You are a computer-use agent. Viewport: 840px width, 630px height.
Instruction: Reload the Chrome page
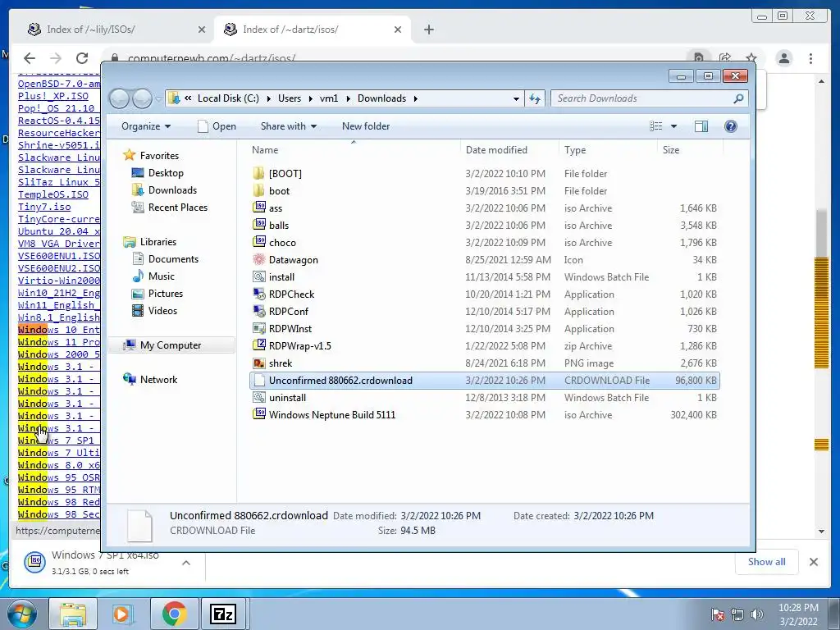[x=81, y=58]
